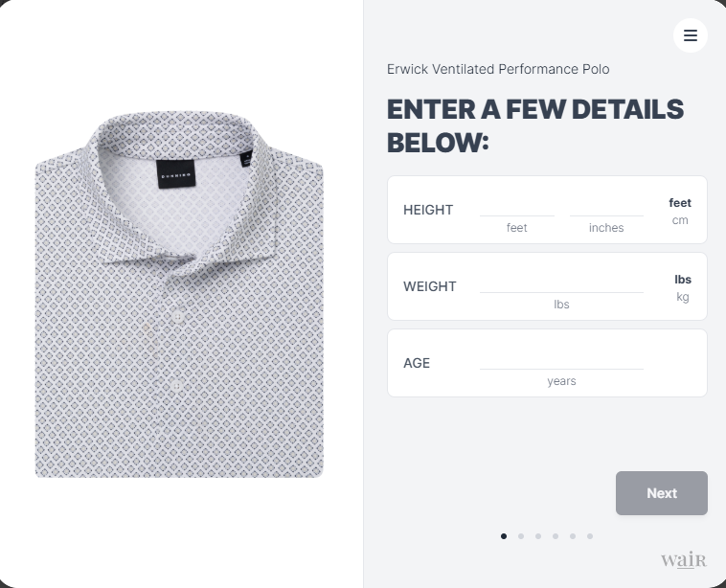
Task: Open the hamburger menu icon
Action: pos(690,35)
